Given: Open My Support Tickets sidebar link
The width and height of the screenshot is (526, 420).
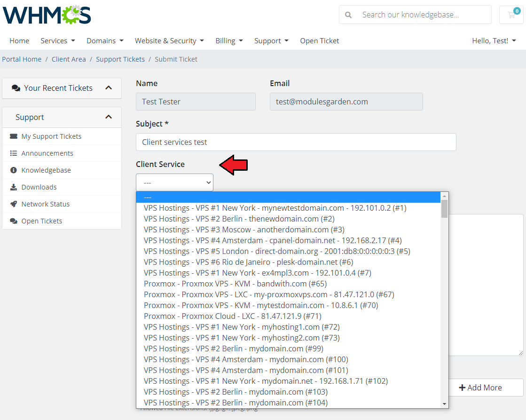Looking at the screenshot, I should [x=62, y=136].
